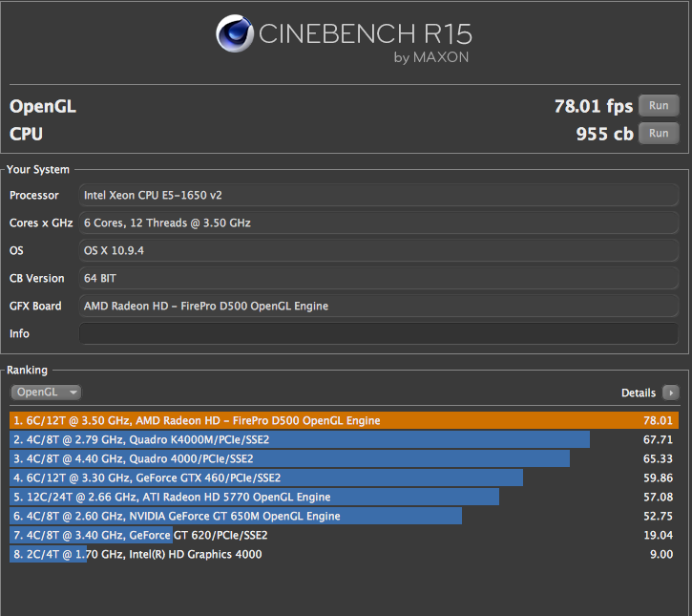Click the GFX Board FirePro D500 field

(x=379, y=306)
